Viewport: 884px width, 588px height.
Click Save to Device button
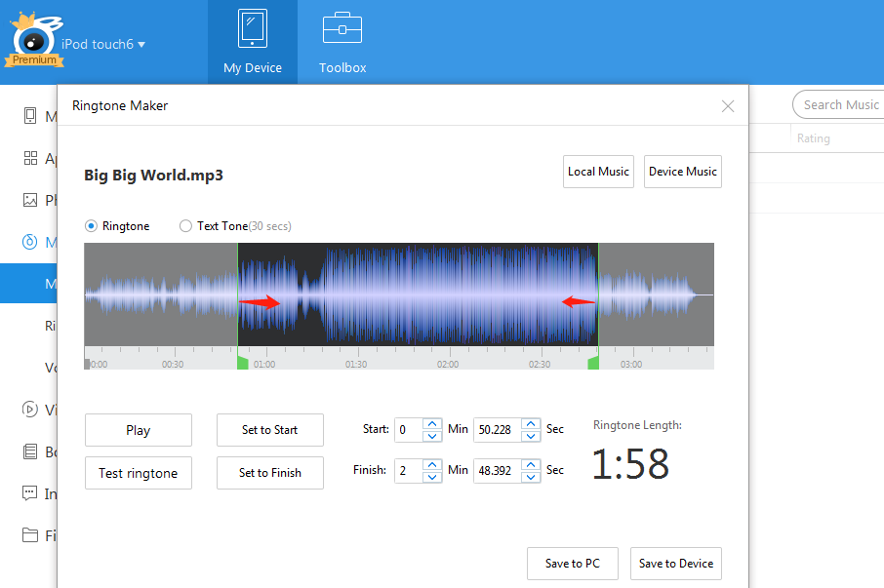tap(675, 564)
